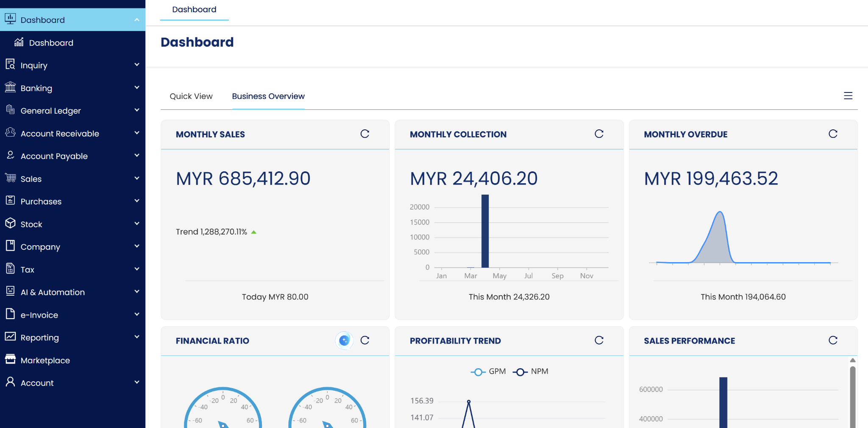Click the Sales Performance scrollbar up arrow
This screenshot has height=428, width=868.
pyautogui.click(x=852, y=361)
